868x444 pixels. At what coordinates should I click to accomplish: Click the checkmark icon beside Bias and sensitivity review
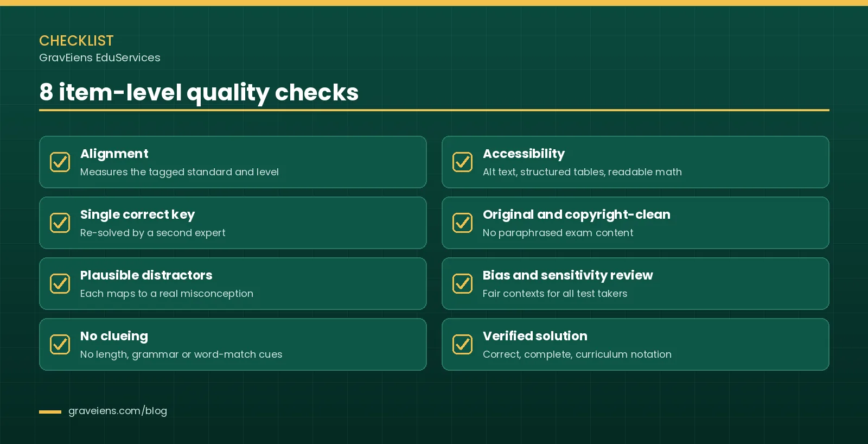click(462, 283)
